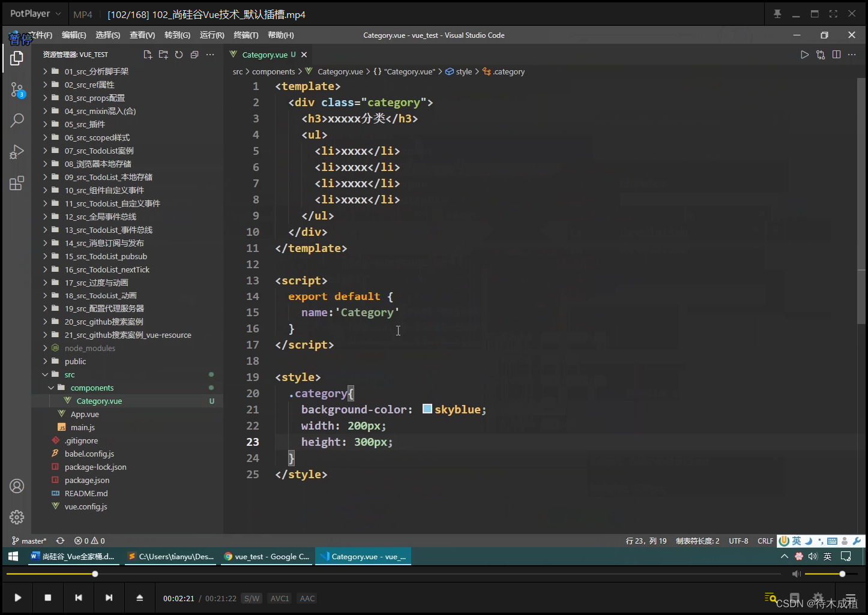
Task: Click skyblue color swatch in editor
Action: (x=427, y=409)
